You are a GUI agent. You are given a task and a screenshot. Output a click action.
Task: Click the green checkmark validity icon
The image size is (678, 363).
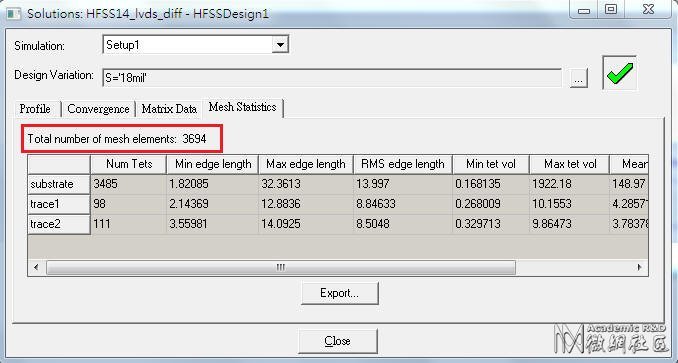[x=620, y=73]
